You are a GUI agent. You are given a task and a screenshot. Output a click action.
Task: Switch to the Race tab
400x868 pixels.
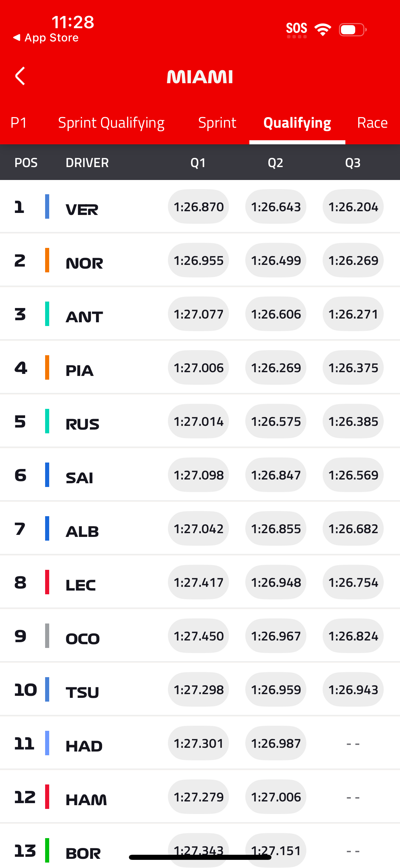(x=372, y=123)
